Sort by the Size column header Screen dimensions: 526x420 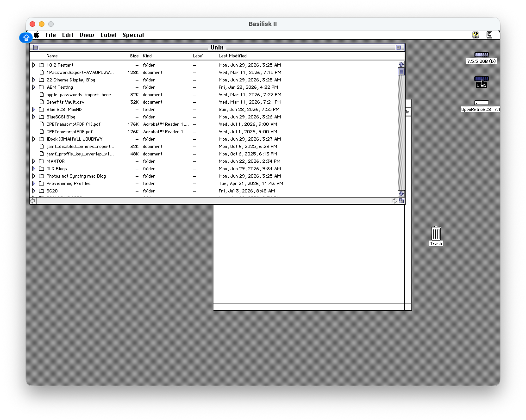[x=134, y=56]
